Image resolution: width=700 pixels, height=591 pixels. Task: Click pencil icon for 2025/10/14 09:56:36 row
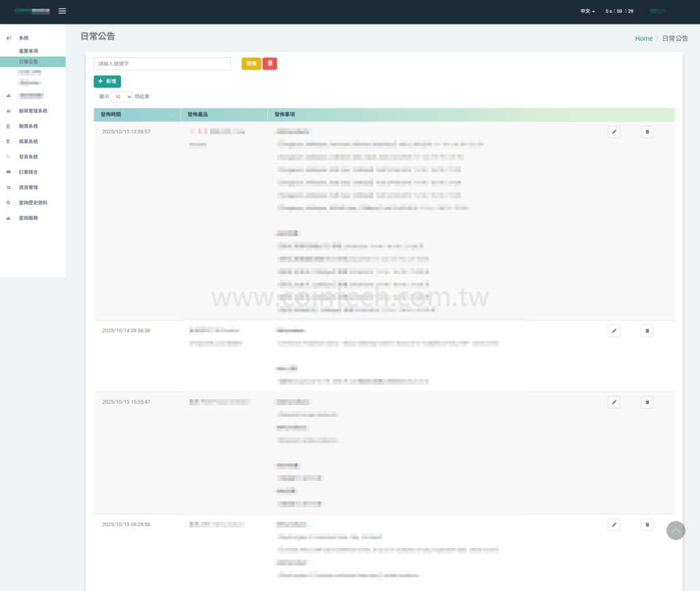614,331
